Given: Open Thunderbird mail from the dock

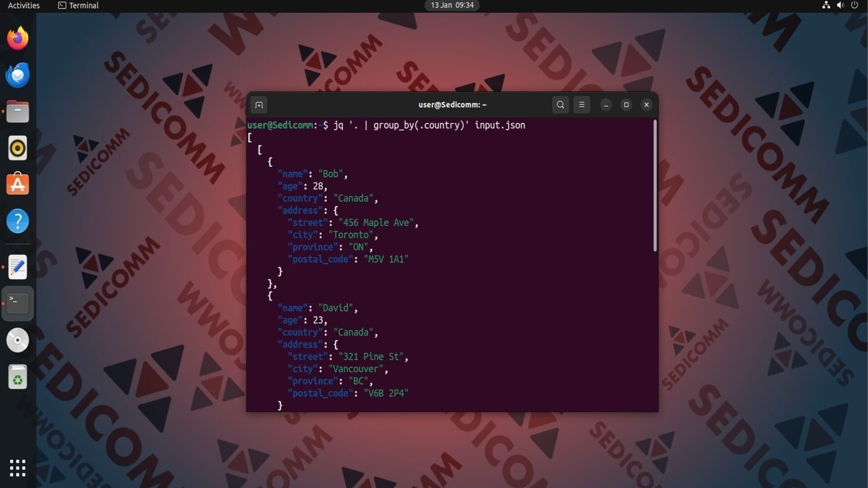Looking at the screenshot, I should click(18, 75).
